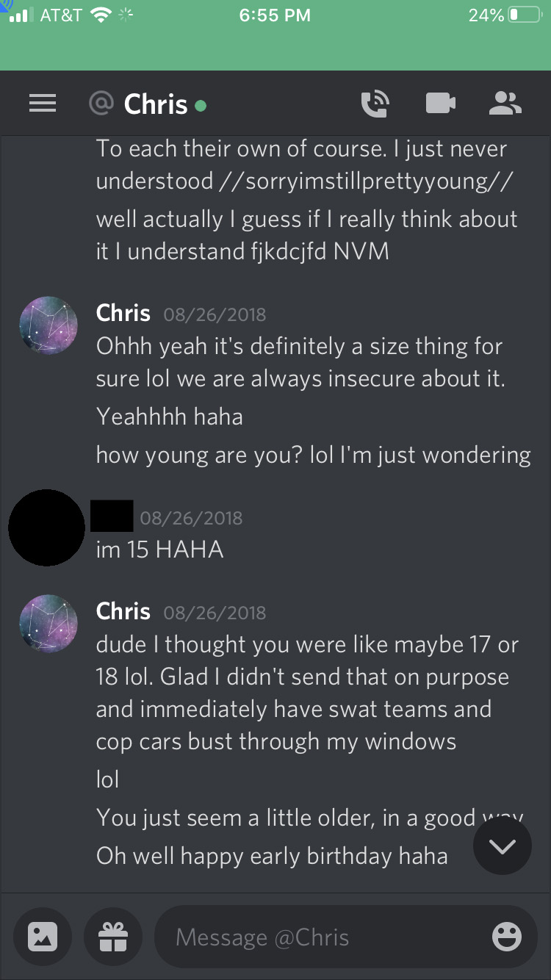
Task: Tap the battery indicator in status bar
Action: pos(525,15)
